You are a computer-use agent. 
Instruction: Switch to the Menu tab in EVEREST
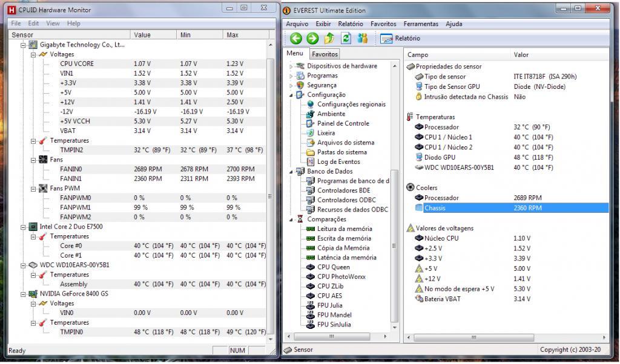point(295,53)
